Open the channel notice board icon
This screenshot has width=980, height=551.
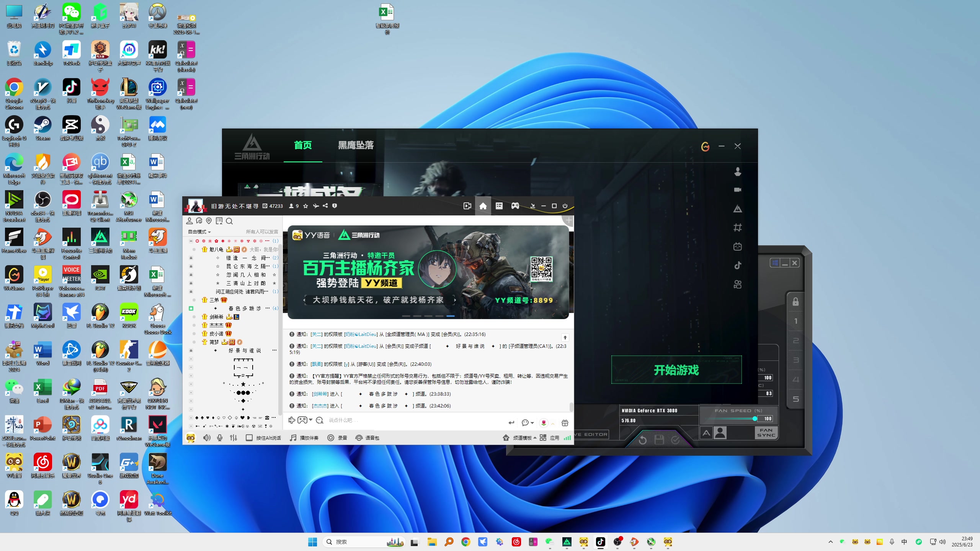point(219,221)
